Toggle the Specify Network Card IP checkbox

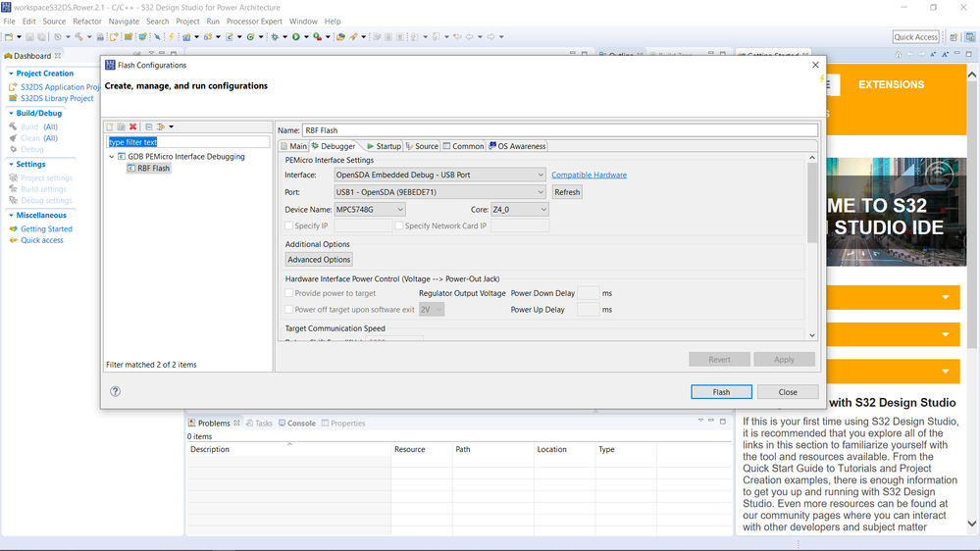click(x=398, y=225)
